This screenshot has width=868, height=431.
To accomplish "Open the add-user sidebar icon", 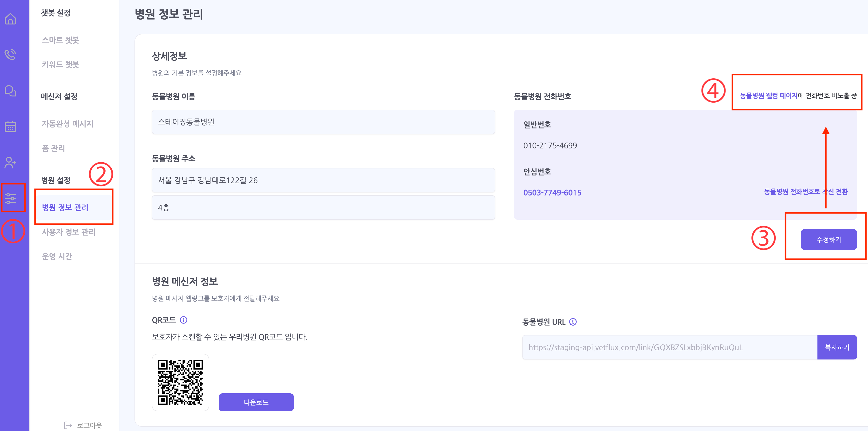I will [10, 163].
